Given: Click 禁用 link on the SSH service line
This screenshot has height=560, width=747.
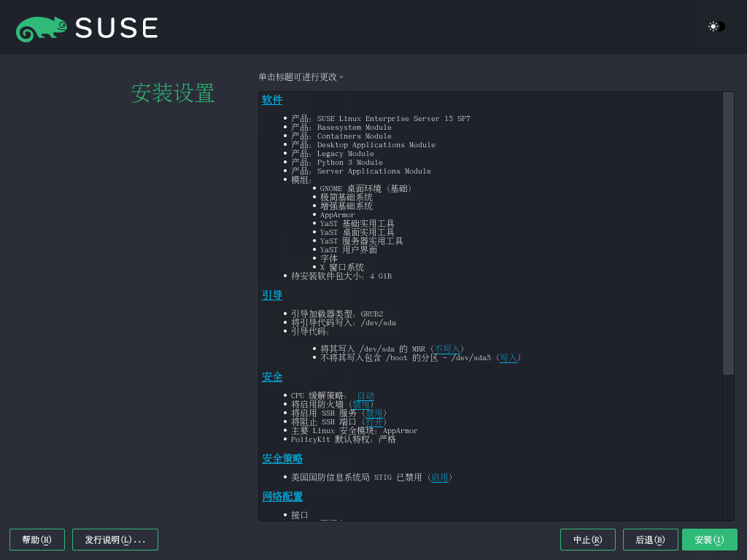Looking at the screenshot, I should [x=374, y=413].
